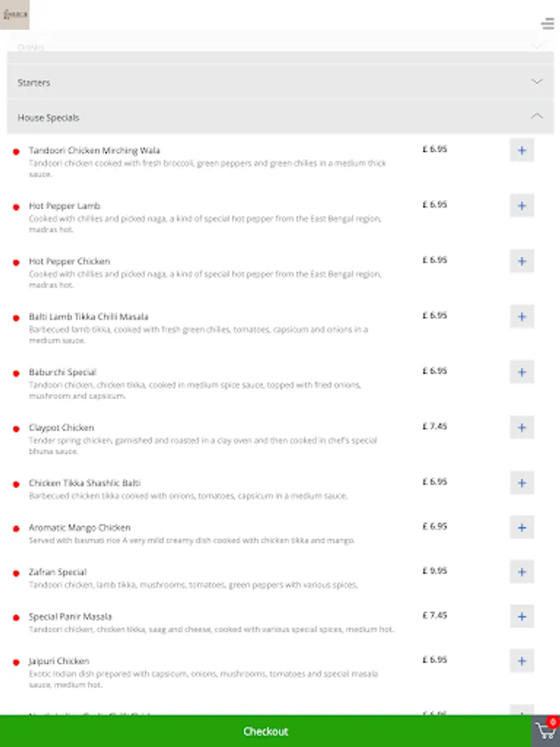Image resolution: width=560 pixels, height=747 pixels.
Task: Add Baburchi Special to basket
Action: 522,372
